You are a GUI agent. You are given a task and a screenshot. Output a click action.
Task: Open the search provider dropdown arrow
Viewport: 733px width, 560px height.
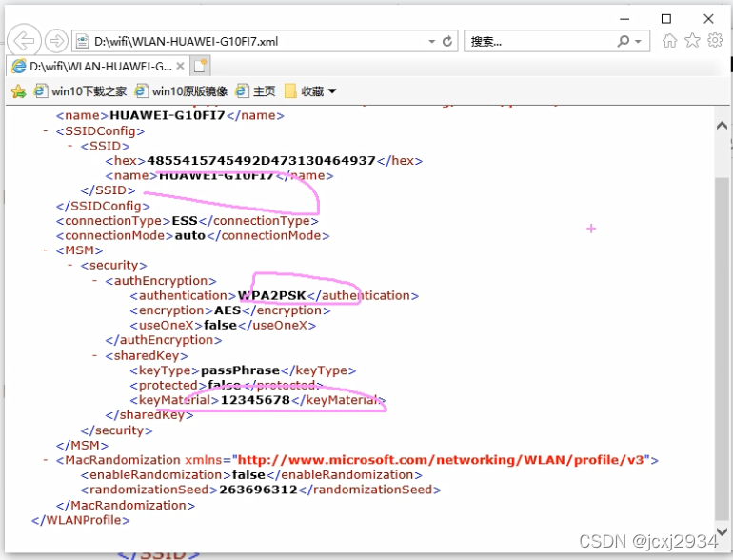click(638, 42)
